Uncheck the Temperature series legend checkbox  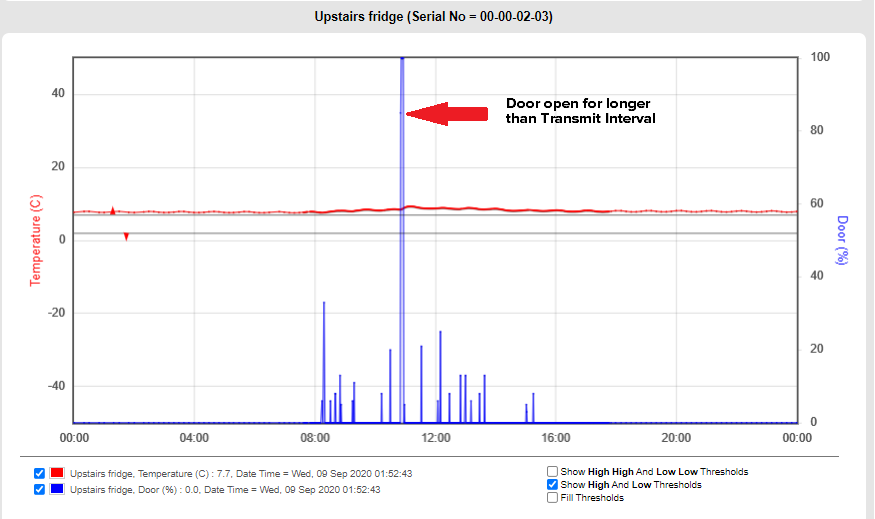(x=39, y=473)
